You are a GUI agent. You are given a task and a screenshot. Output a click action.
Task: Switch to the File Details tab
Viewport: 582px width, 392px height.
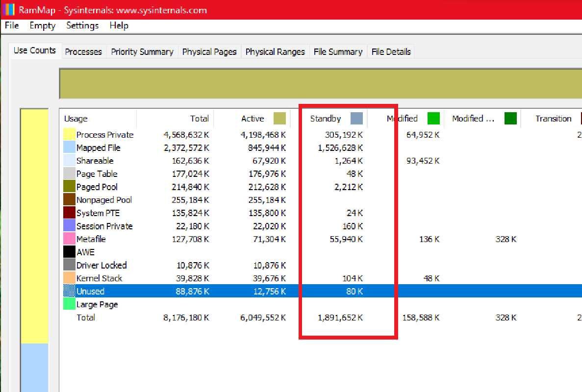(x=391, y=51)
